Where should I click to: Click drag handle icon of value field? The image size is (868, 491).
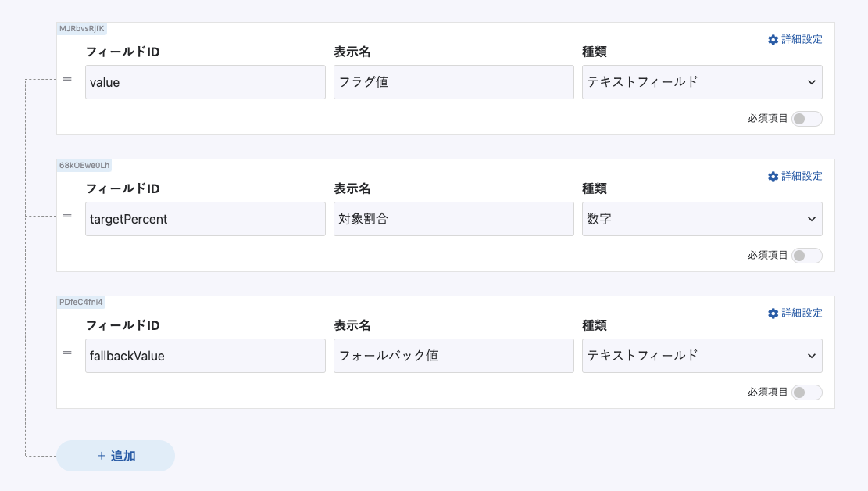67,79
